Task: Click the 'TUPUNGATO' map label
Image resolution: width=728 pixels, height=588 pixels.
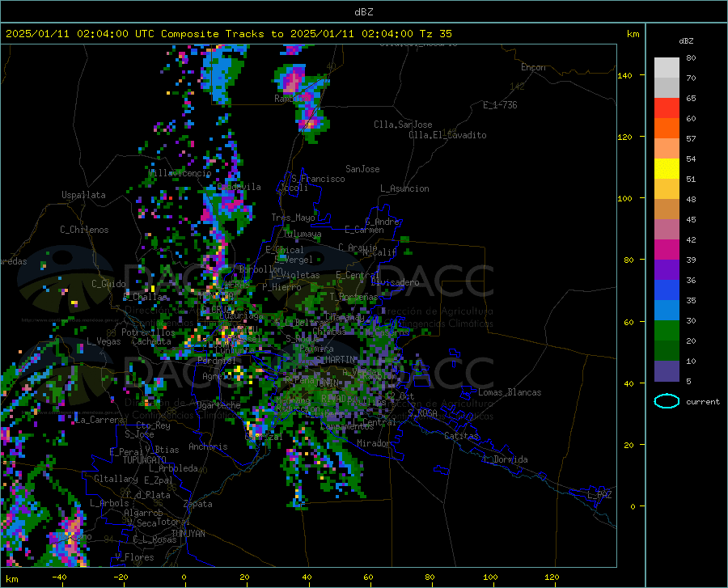Action: tap(145, 460)
